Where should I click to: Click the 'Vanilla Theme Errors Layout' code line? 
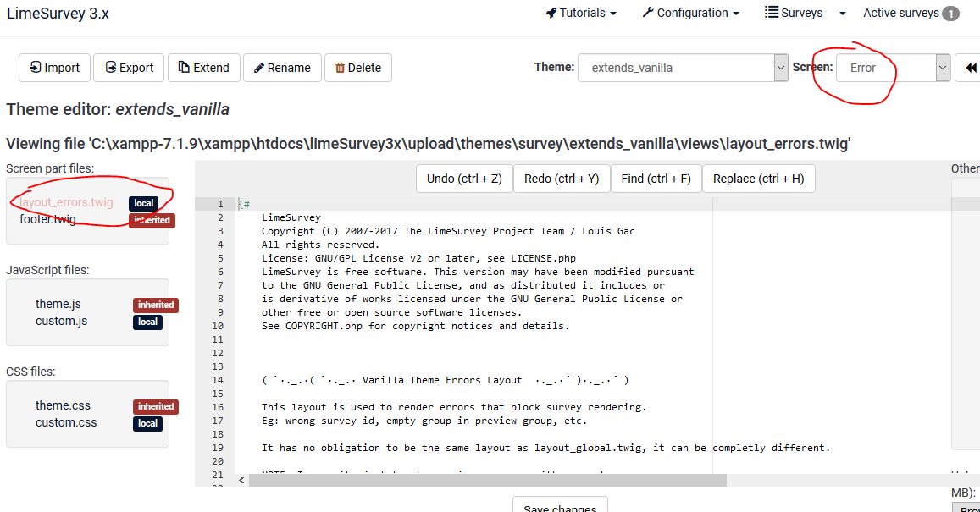tap(445, 380)
